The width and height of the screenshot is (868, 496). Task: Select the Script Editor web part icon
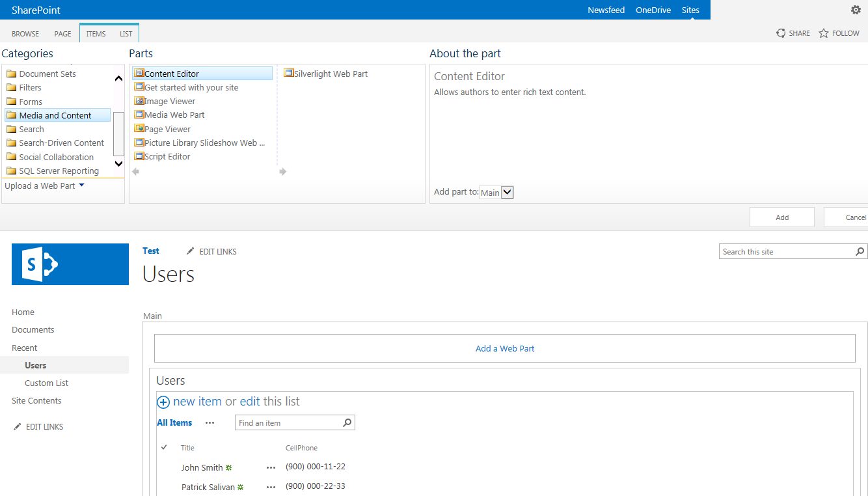[x=140, y=156]
